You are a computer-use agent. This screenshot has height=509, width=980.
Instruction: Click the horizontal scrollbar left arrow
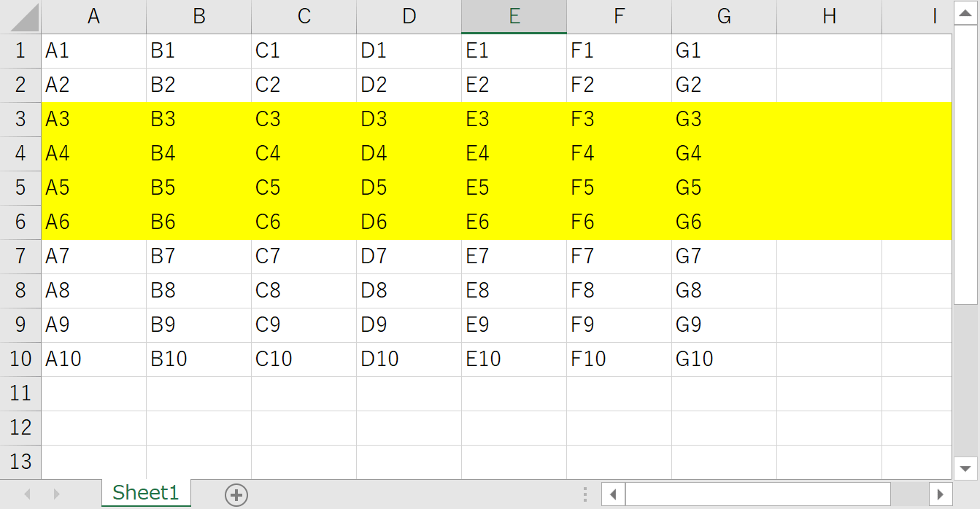pyautogui.click(x=613, y=495)
